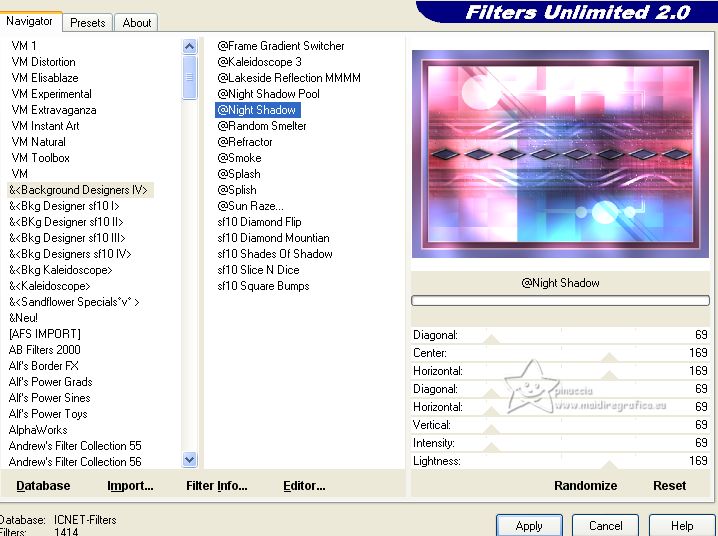
Task: Select Alf's Power Grads category
Action: (50, 382)
